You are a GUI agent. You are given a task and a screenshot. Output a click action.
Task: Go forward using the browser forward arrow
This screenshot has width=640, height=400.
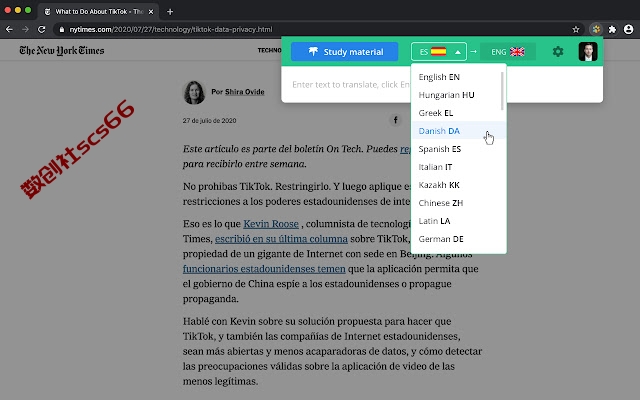click(x=25, y=29)
